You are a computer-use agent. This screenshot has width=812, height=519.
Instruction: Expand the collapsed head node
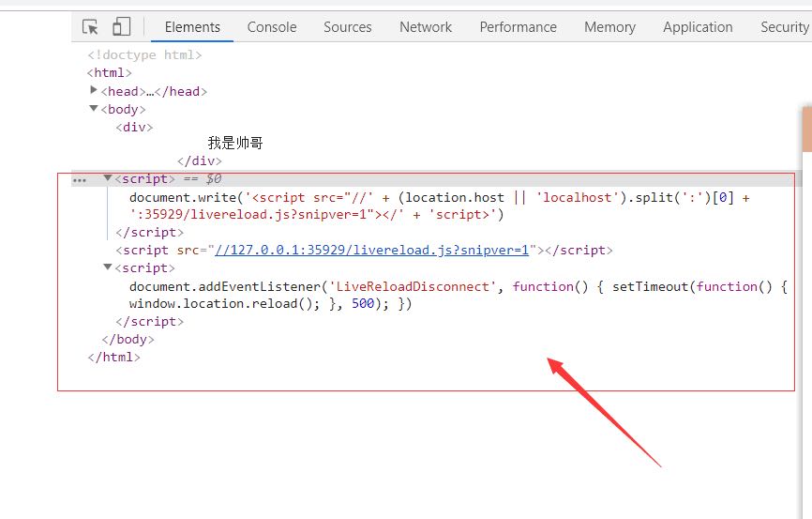(94, 90)
